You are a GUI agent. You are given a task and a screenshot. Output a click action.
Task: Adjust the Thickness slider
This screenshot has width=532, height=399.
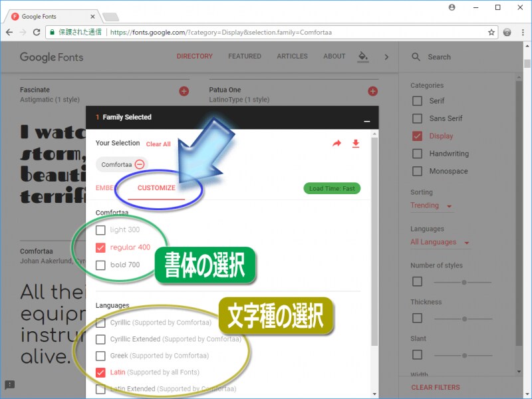click(x=463, y=319)
